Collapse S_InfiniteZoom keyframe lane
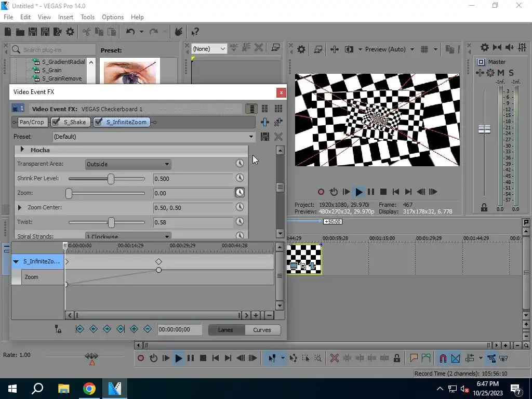This screenshot has height=399, width=532. 16,262
